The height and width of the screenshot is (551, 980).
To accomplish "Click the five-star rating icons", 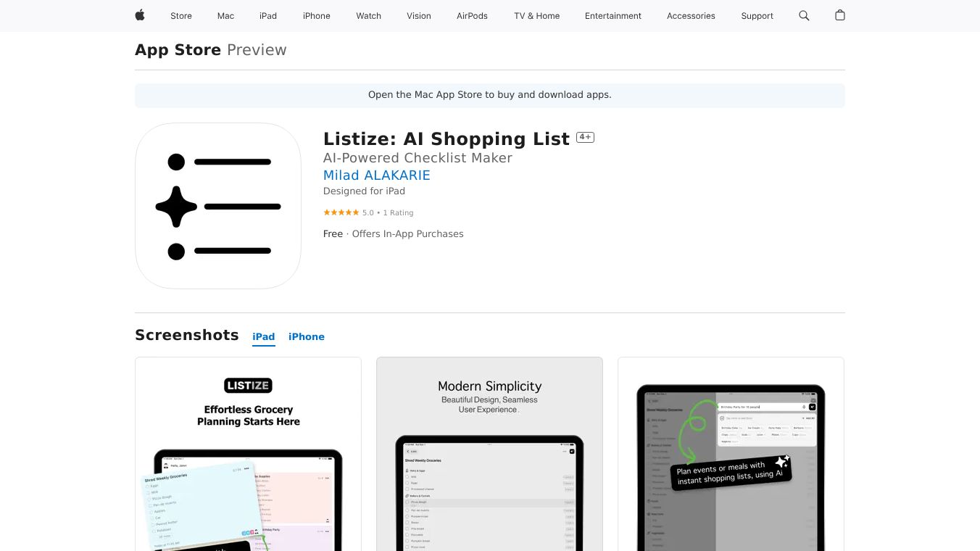I will pos(341,212).
